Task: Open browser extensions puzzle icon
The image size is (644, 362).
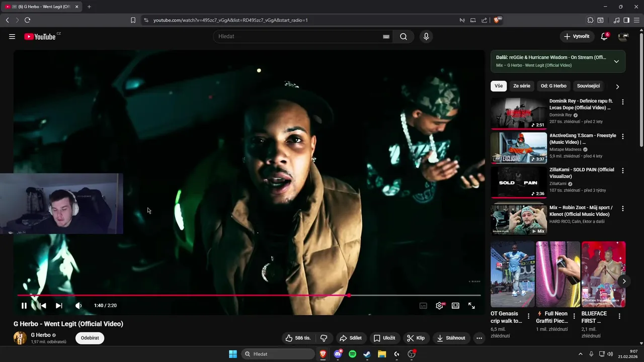Action: (x=590, y=20)
